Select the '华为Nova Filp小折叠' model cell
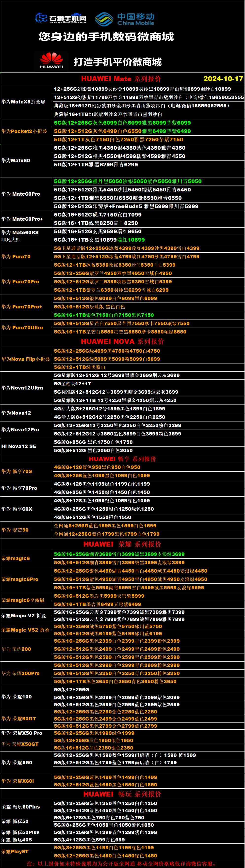The image size is (245, 868). click(26, 359)
